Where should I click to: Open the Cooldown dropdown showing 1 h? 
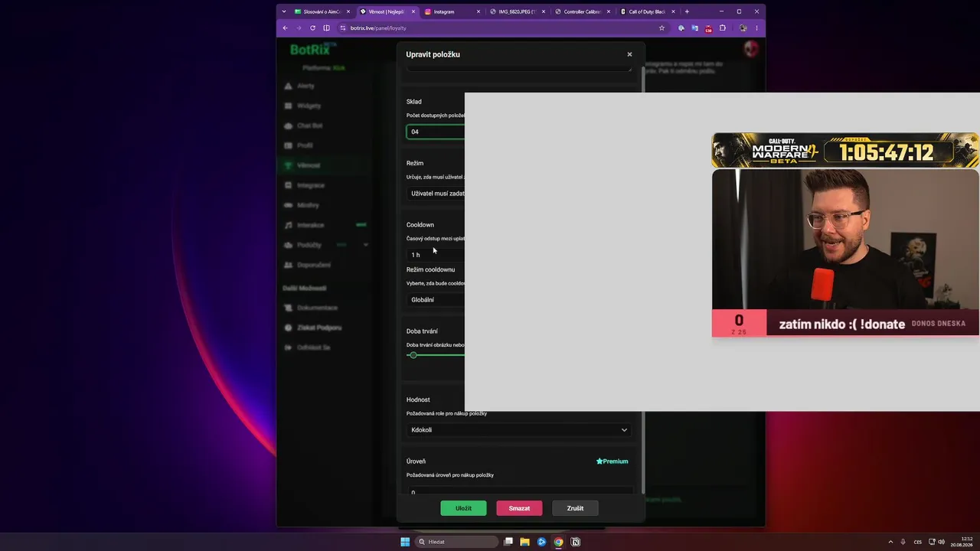[x=436, y=255]
